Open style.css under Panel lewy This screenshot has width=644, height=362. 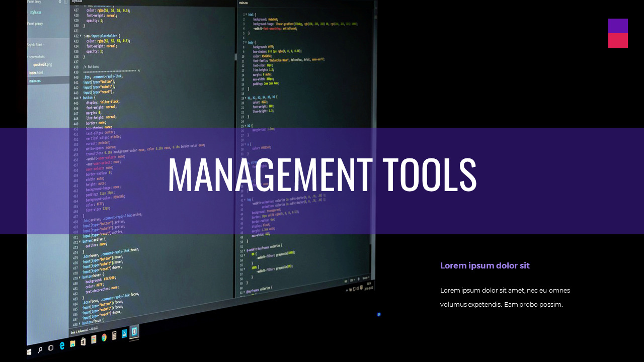click(x=36, y=13)
